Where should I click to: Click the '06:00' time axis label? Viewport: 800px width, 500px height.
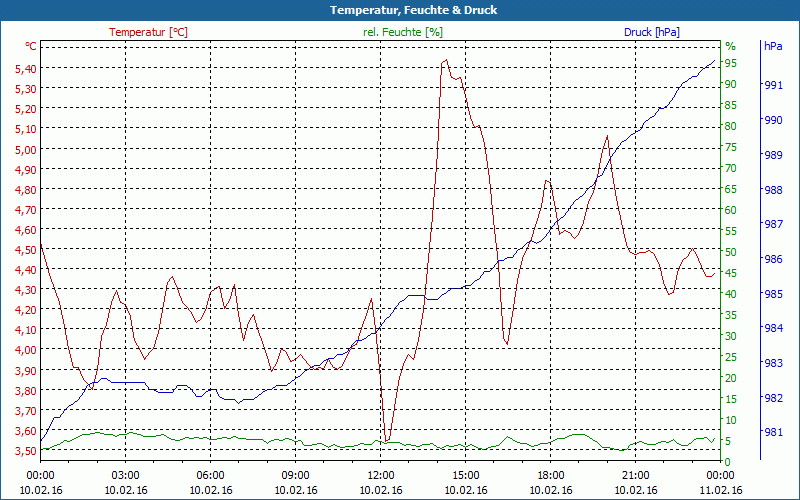(210, 476)
